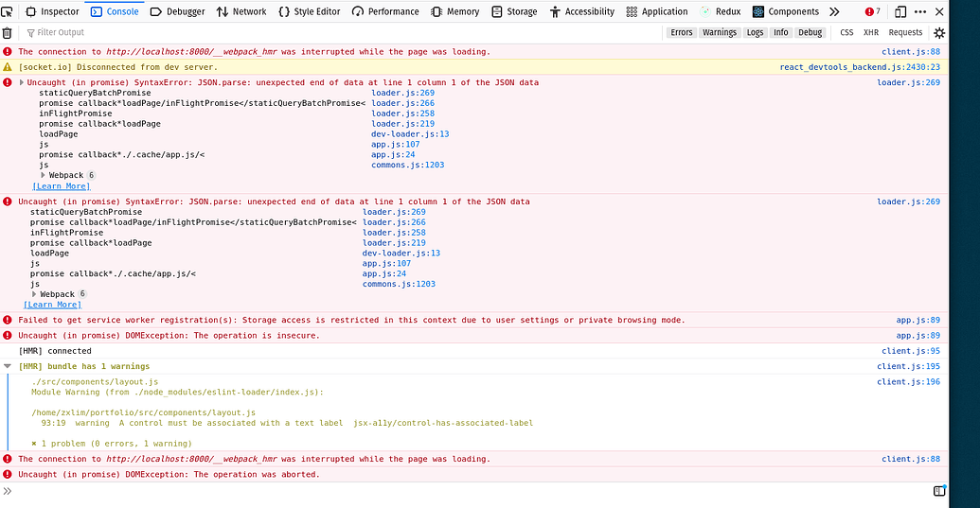Toggle the Debug filter

click(x=810, y=32)
